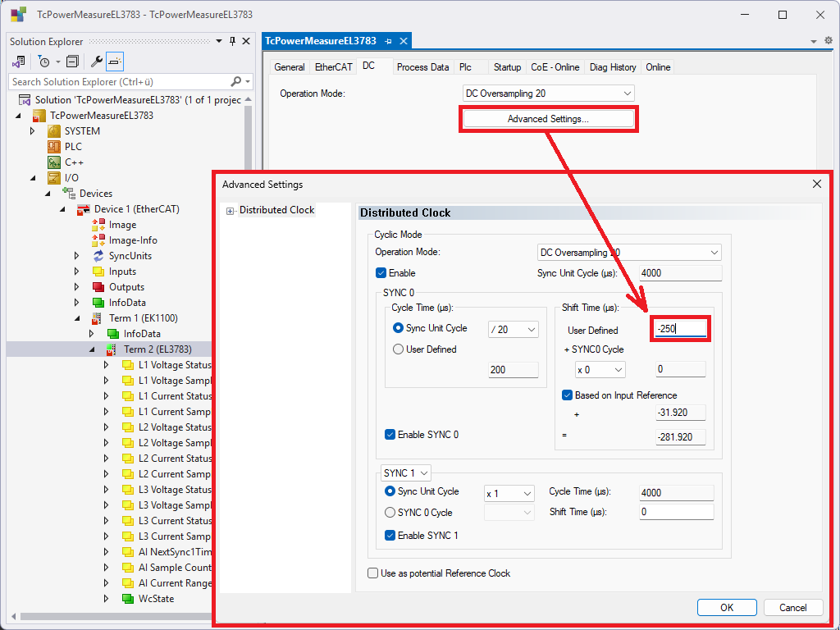
Task: Click the Term 1 (EK1100) terminal icon
Action: 97,318
